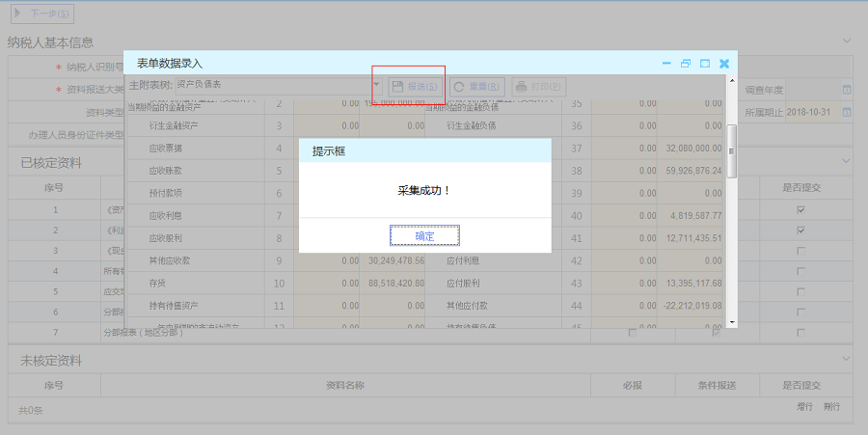Toggle 是否提交 checkbox for row 2
The image size is (868, 435).
point(800,231)
